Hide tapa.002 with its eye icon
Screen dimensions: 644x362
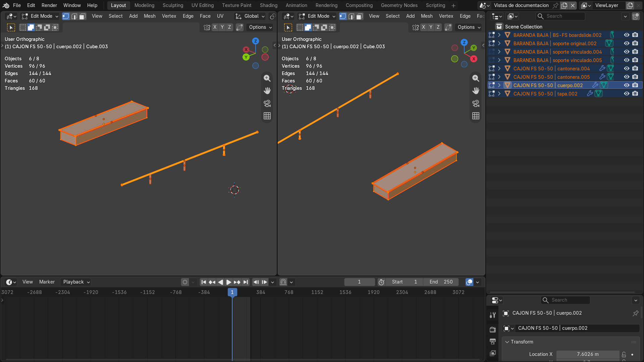(626, 94)
